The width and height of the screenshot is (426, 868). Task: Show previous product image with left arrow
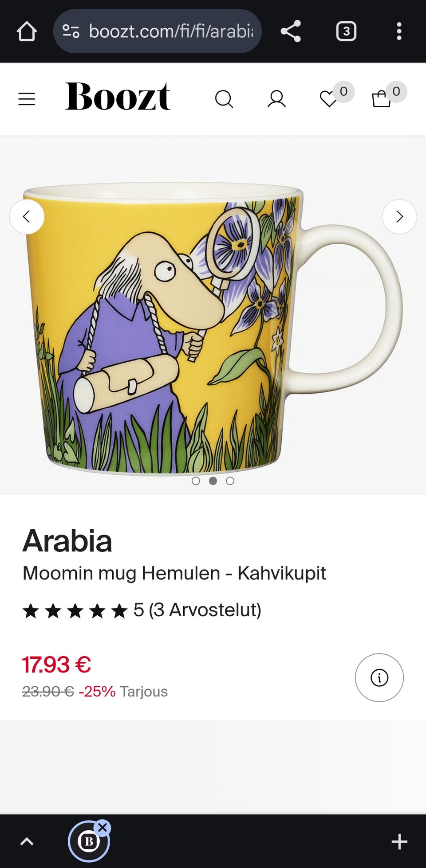point(27,217)
